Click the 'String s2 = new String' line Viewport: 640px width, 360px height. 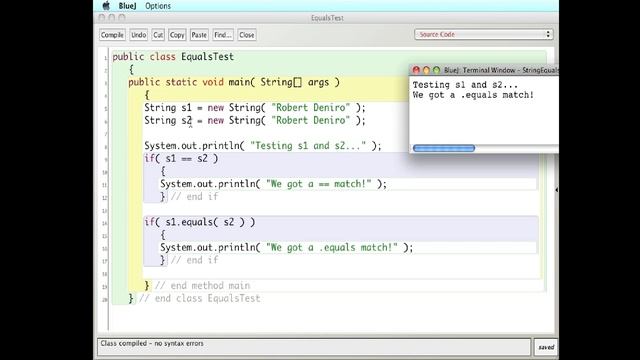coord(255,120)
